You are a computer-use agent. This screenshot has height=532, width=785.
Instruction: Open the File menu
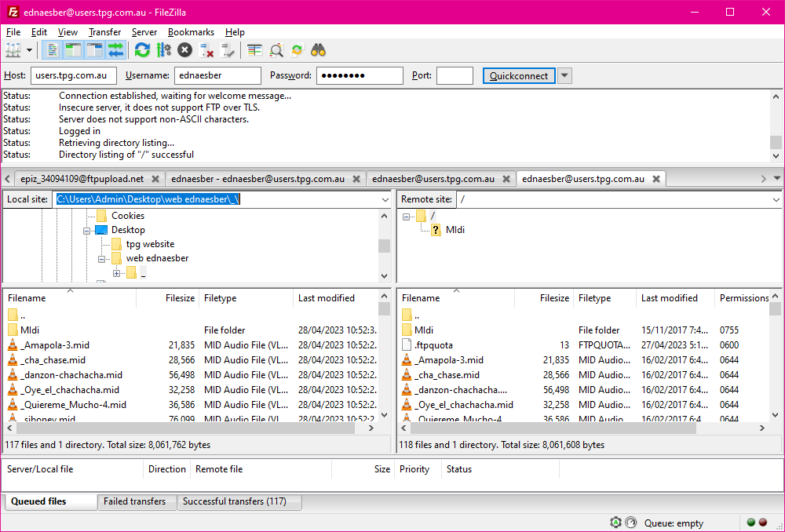(x=13, y=32)
